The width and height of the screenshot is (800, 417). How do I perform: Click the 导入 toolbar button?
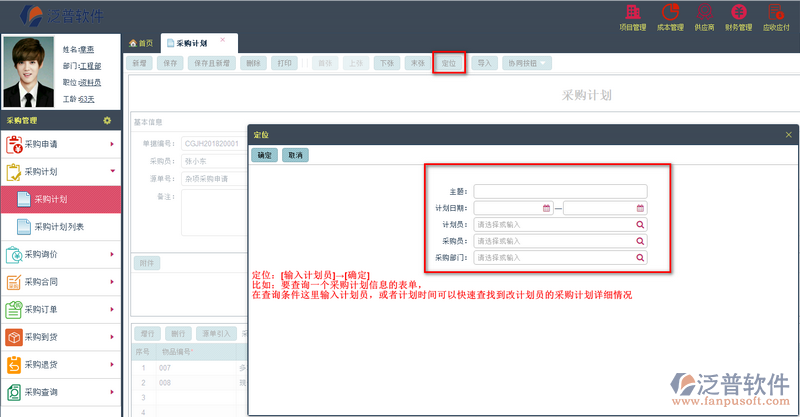(484, 63)
